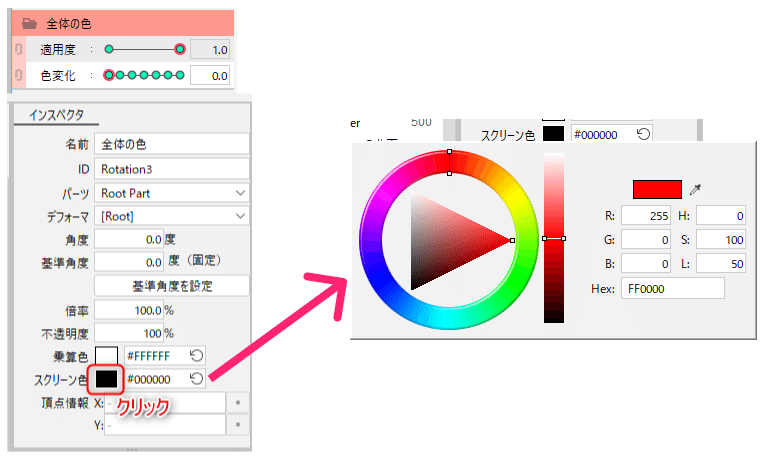This screenshot has width=765, height=459.
Task: Open the デフォーマ [Root] dropdown
Action: pos(172,216)
